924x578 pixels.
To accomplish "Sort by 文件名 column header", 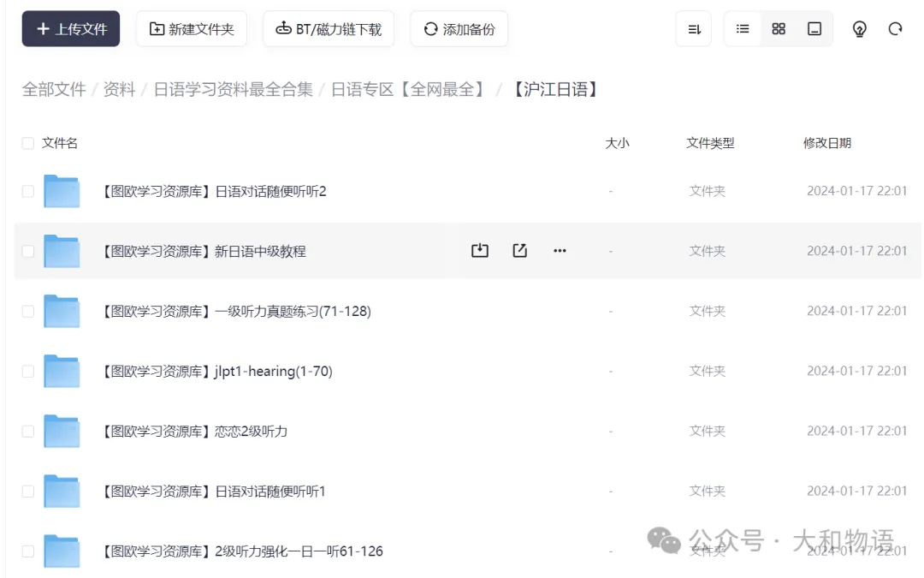I will click(60, 143).
